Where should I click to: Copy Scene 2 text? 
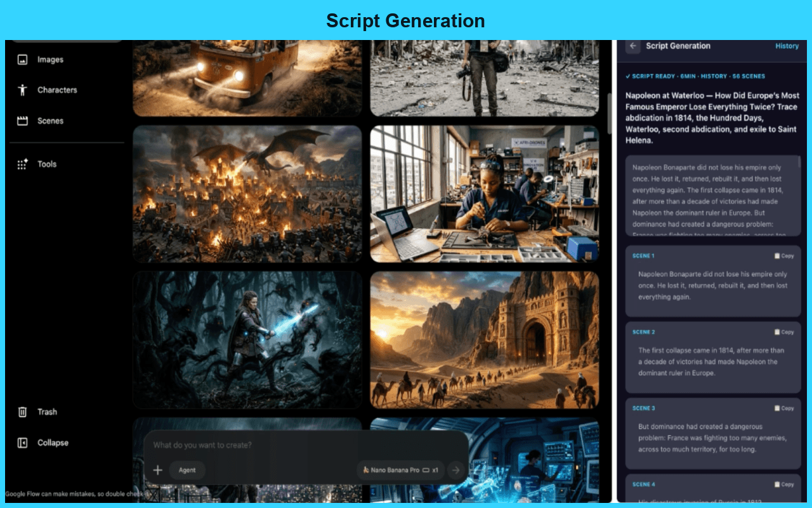(784, 332)
